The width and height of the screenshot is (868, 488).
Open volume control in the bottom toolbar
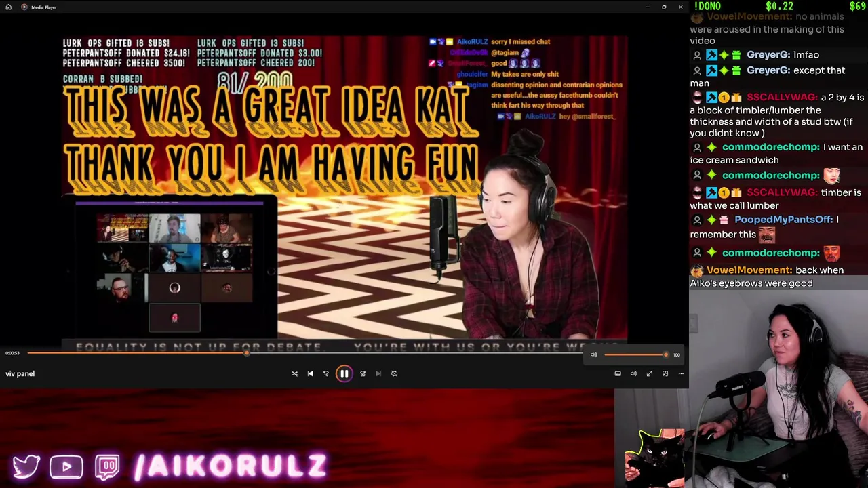tap(633, 373)
